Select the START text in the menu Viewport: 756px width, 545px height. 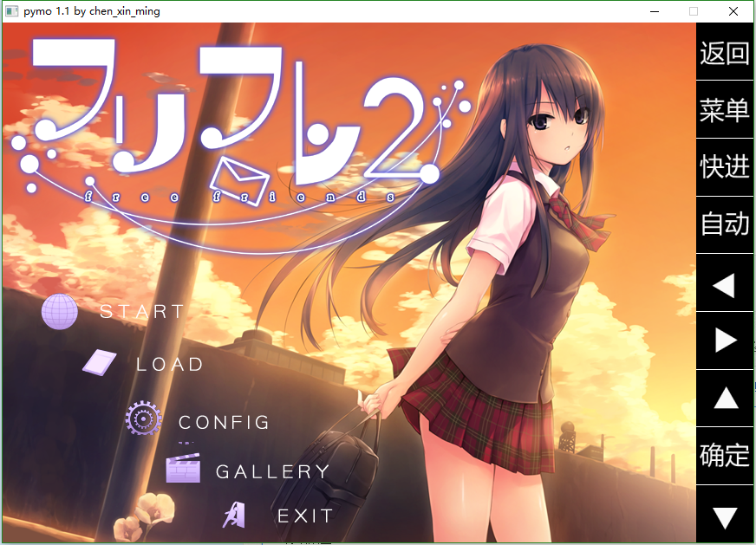142,312
